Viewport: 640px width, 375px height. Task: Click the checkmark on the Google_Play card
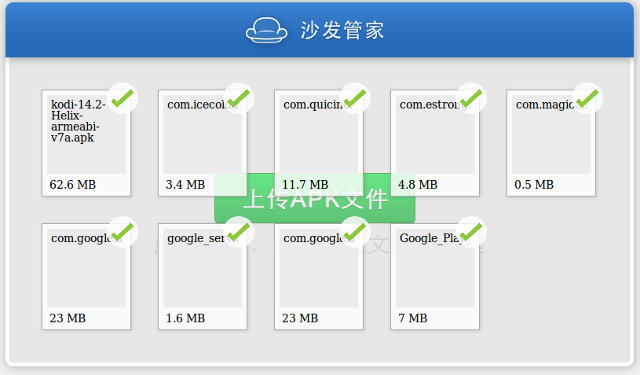(471, 232)
